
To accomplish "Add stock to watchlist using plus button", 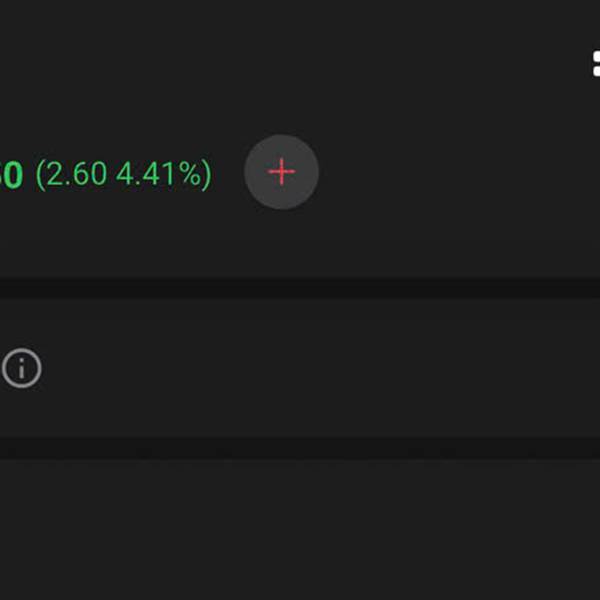I will (281, 172).
